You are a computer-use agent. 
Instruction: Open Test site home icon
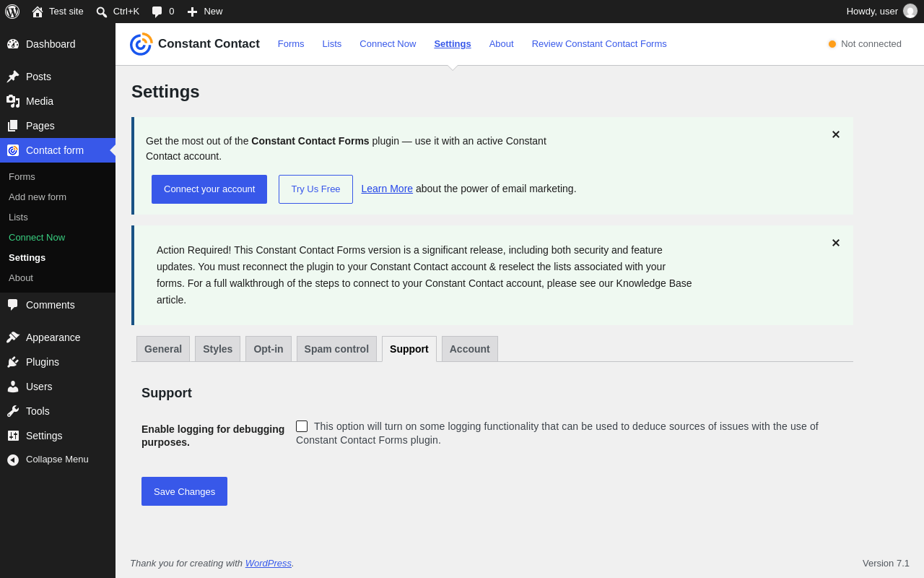pos(38,12)
